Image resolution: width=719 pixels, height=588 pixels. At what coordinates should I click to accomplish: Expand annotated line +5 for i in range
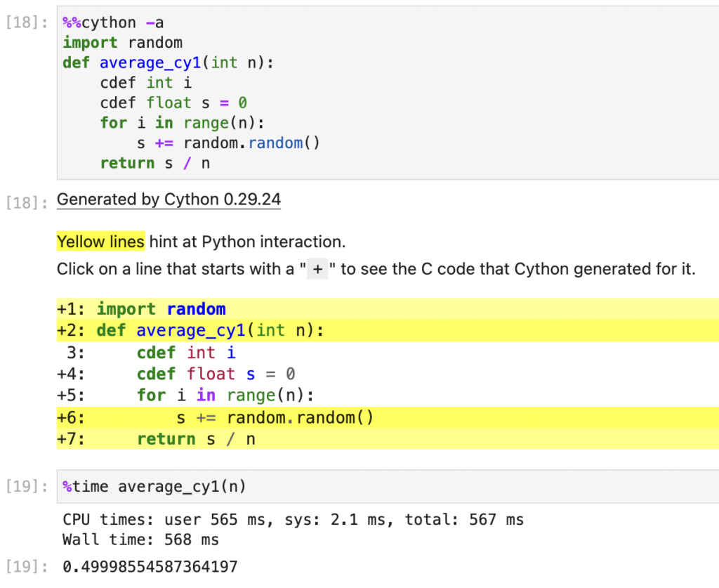coord(388,396)
